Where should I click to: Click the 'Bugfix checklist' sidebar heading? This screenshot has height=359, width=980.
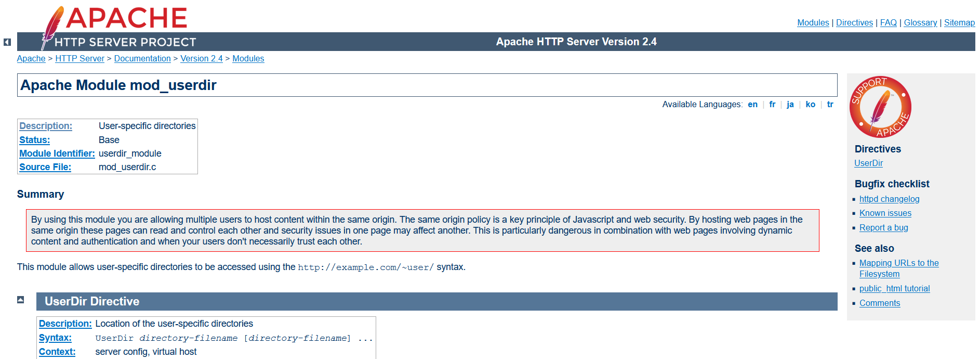click(892, 184)
